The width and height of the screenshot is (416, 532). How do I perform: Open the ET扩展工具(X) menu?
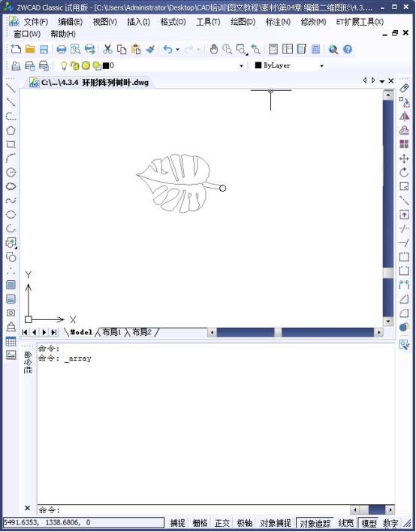coord(360,22)
